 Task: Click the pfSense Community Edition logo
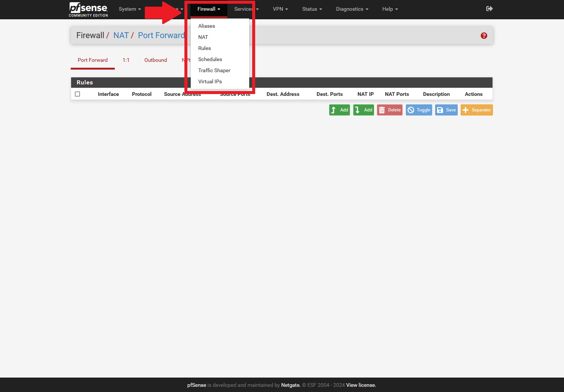coord(89,10)
